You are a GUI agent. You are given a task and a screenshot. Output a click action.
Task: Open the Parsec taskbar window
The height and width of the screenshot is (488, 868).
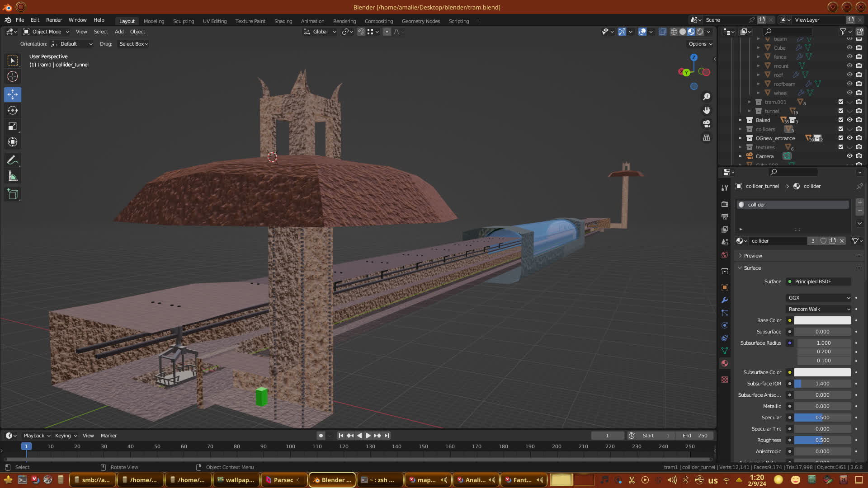click(x=283, y=480)
